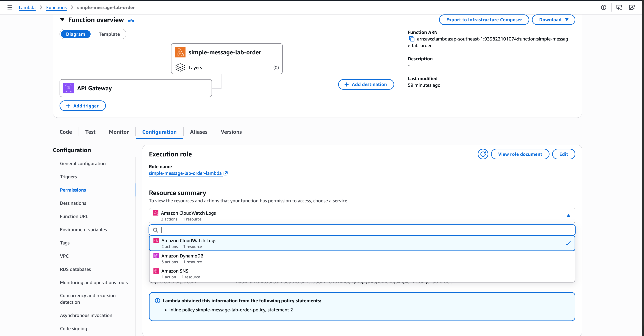Open Code signing settings
Image resolution: width=644 pixels, height=336 pixels.
pyautogui.click(x=73, y=329)
